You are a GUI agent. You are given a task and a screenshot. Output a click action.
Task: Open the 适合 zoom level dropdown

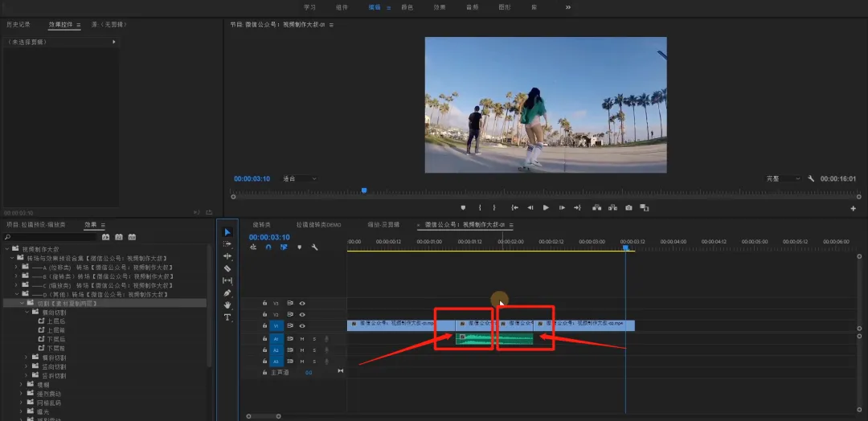pos(299,178)
